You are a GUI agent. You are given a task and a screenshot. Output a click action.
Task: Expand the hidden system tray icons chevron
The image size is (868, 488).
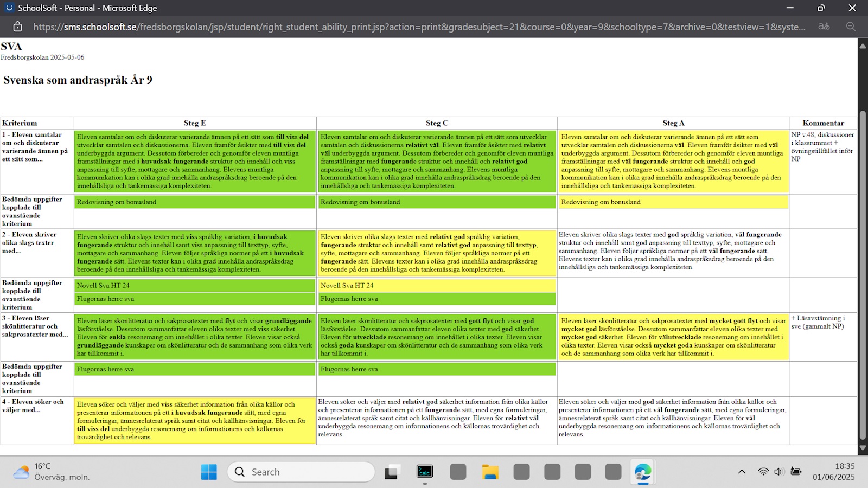point(742,472)
